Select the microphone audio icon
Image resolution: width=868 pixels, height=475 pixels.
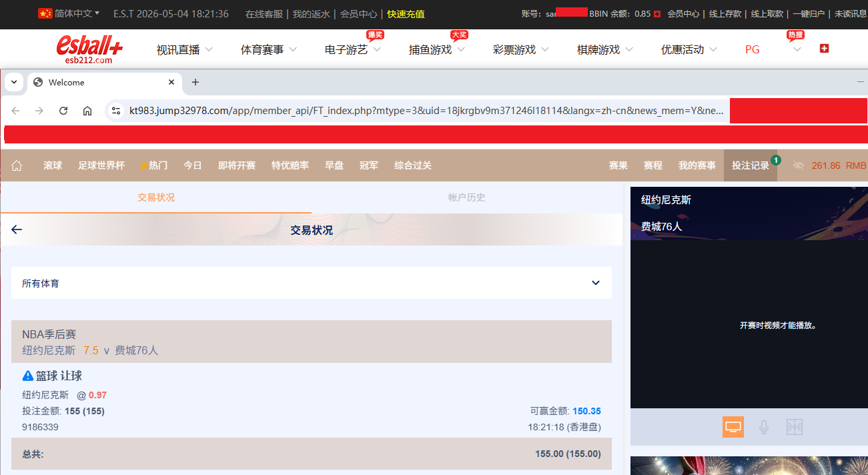[764, 427]
